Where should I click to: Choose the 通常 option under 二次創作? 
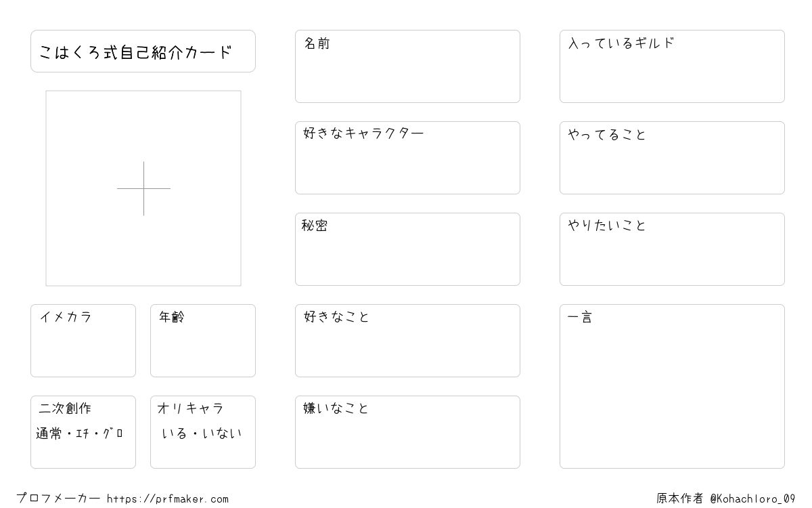pos(49,433)
